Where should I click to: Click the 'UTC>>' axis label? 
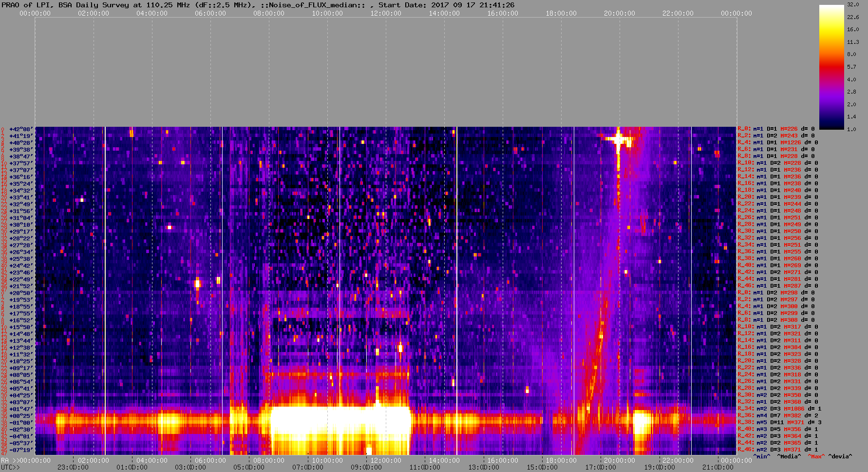coord(11,467)
